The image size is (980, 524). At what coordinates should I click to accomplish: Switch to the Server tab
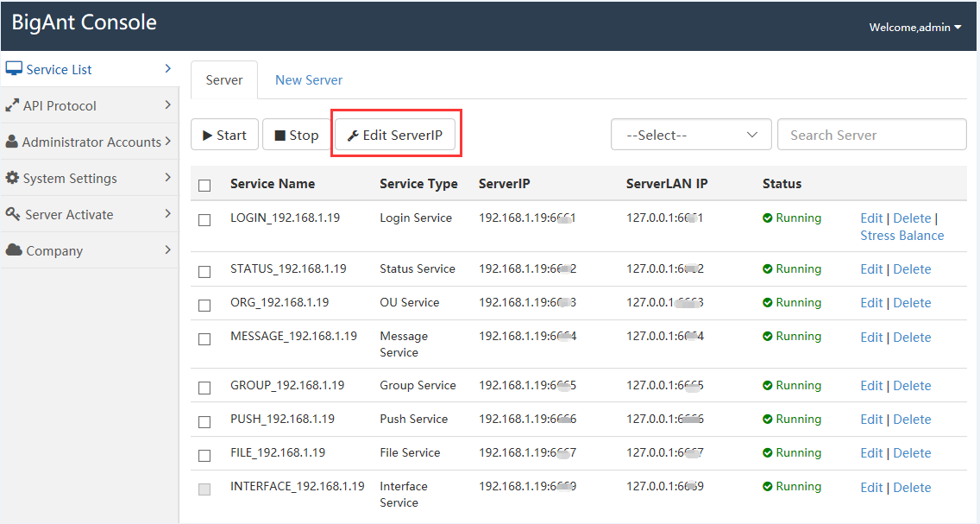223,80
